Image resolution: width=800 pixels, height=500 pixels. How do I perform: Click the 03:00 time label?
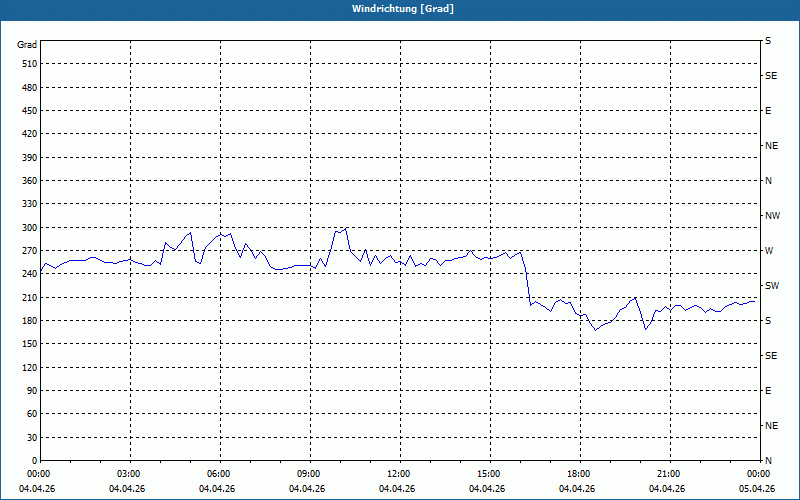130,474
